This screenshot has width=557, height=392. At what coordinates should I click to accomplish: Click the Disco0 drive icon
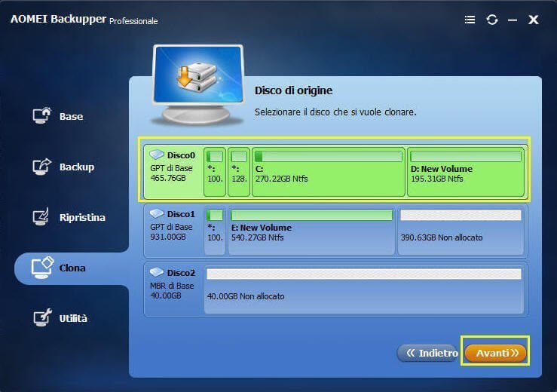[156, 155]
